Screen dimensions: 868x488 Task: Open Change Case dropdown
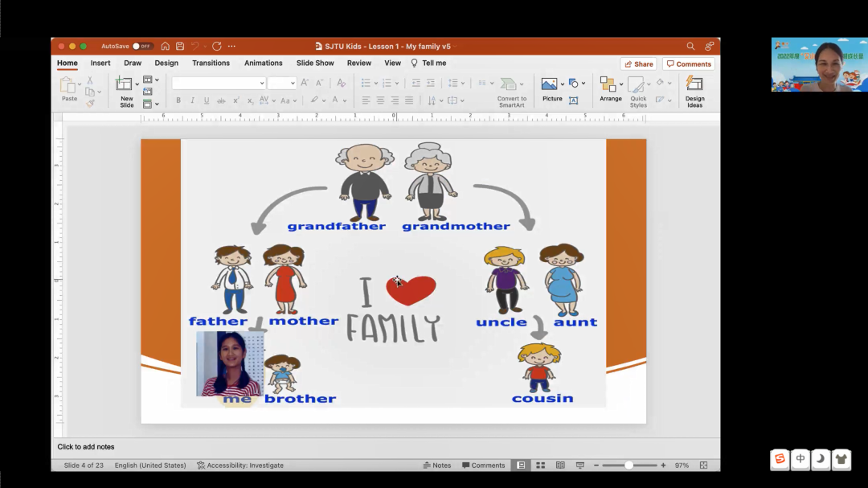click(289, 100)
